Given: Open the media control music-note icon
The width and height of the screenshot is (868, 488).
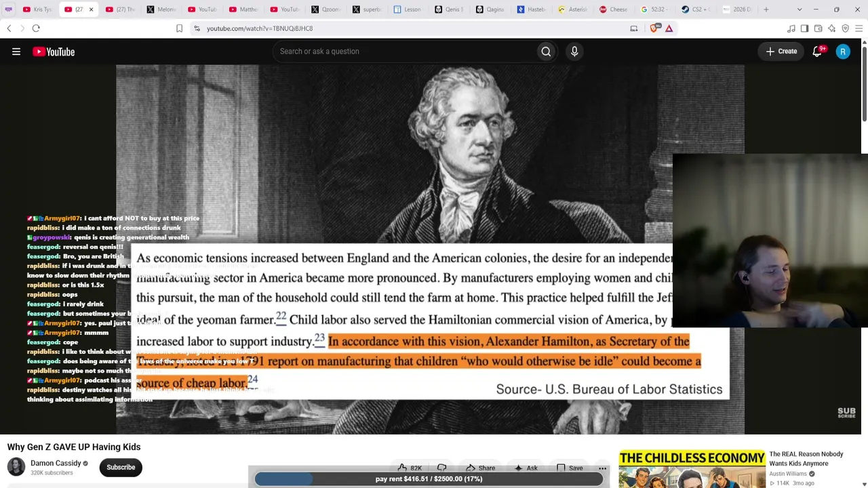Looking at the screenshot, I should 791,28.
